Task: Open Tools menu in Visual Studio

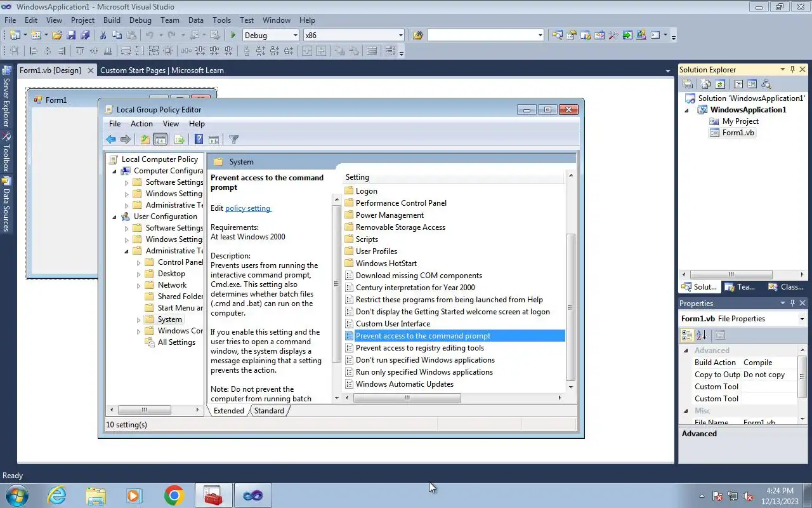Action: pyautogui.click(x=221, y=20)
